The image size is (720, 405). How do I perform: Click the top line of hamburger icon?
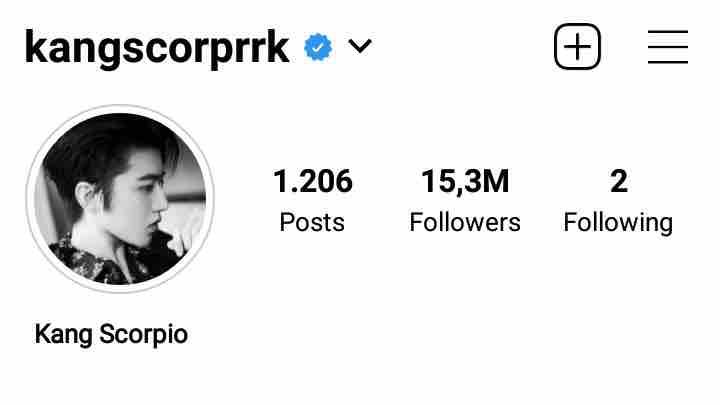[x=668, y=32]
